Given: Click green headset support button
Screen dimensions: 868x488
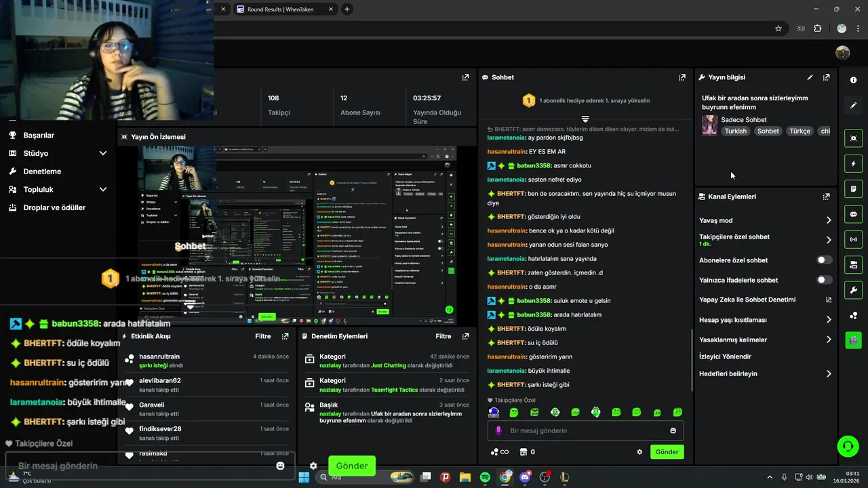Looking at the screenshot, I should [848, 445].
